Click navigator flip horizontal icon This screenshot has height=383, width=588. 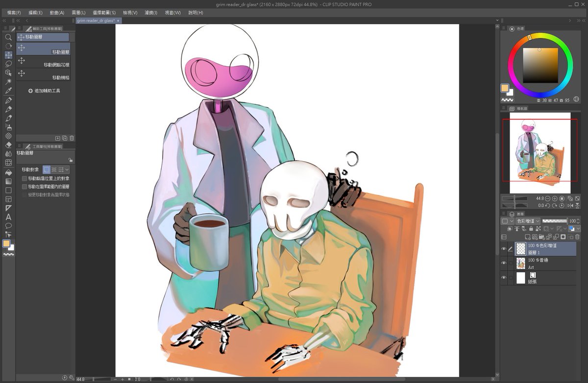click(570, 206)
